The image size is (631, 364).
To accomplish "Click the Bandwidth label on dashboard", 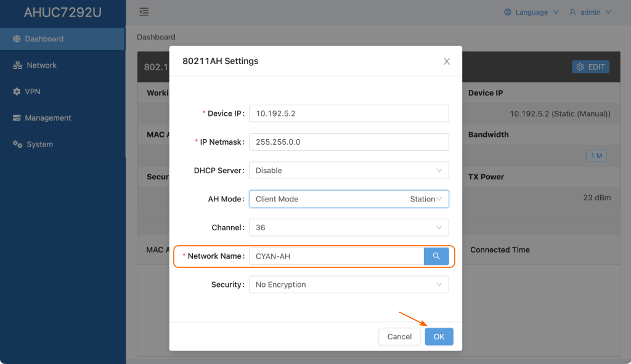I will (488, 135).
